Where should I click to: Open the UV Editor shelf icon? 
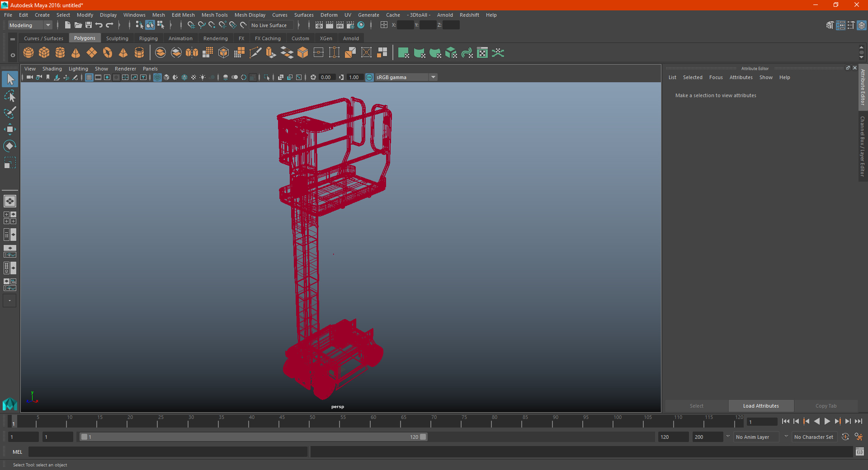click(x=482, y=53)
